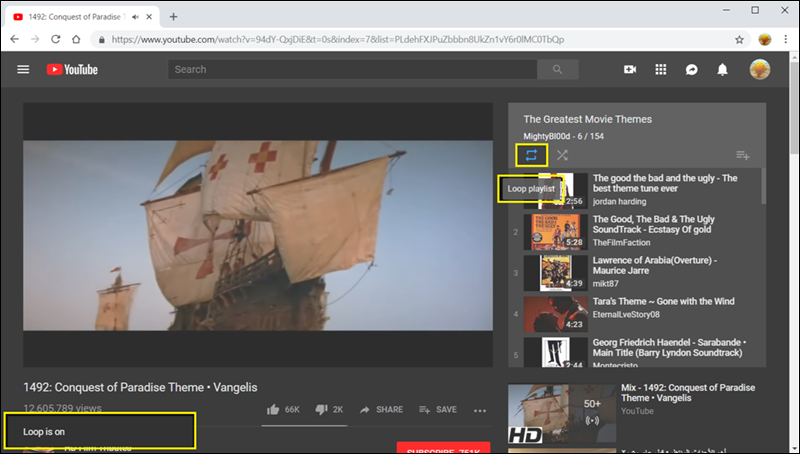Reload the page with refresh icon

point(56,39)
